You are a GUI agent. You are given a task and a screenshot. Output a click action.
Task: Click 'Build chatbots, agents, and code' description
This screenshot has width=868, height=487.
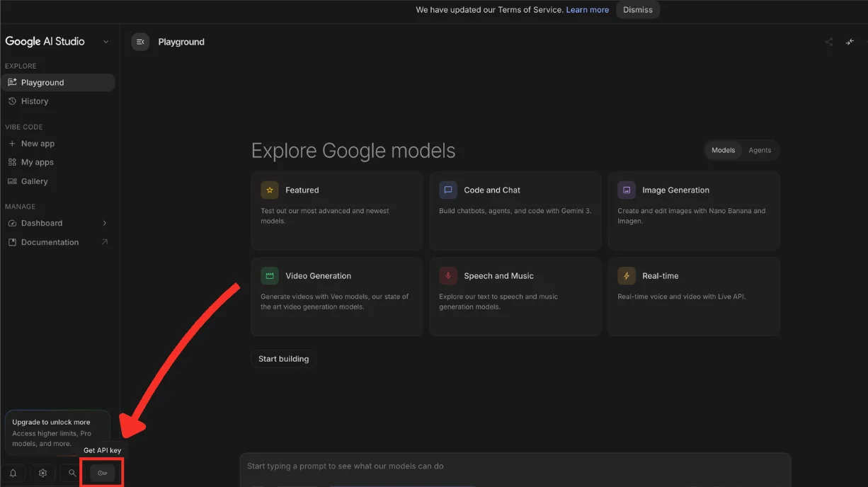tap(515, 211)
